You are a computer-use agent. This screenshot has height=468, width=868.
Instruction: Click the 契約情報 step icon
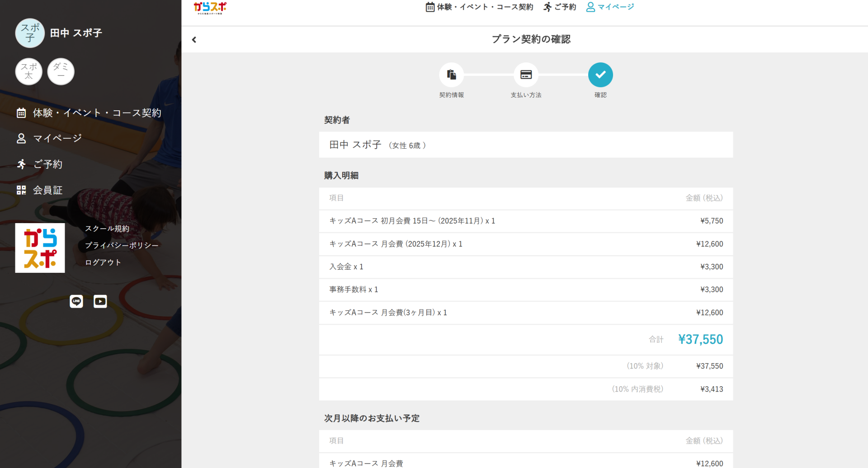point(451,75)
